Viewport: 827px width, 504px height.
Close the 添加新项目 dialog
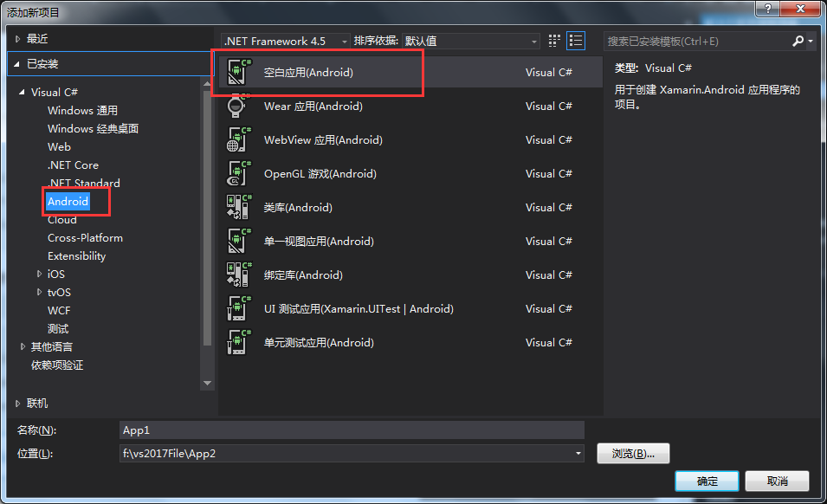tap(800, 9)
